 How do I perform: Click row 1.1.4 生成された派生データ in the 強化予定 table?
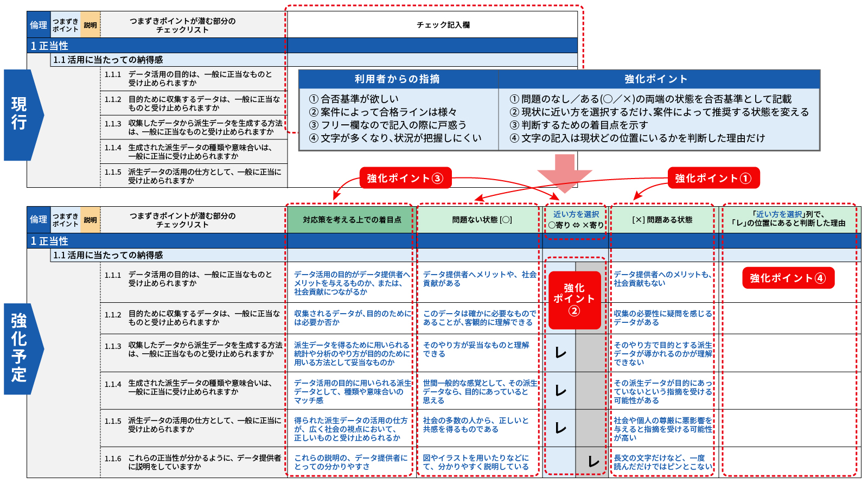[x=193, y=390]
